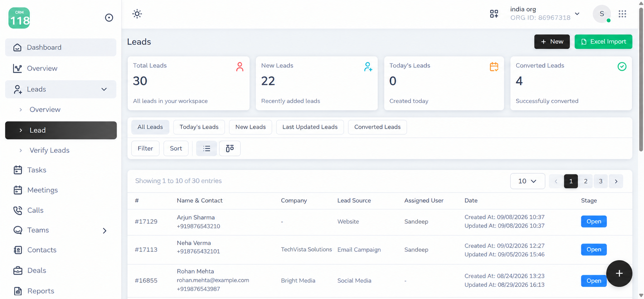Screen dimensions: 644x299
Task: Open the S user avatar
Action: [602, 14]
